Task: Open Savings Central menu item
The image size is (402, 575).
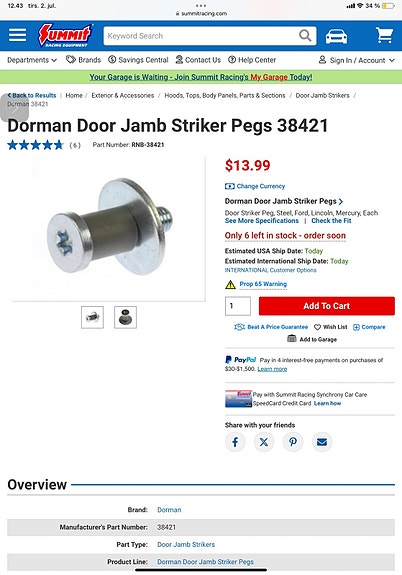Action: click(138, 60)
